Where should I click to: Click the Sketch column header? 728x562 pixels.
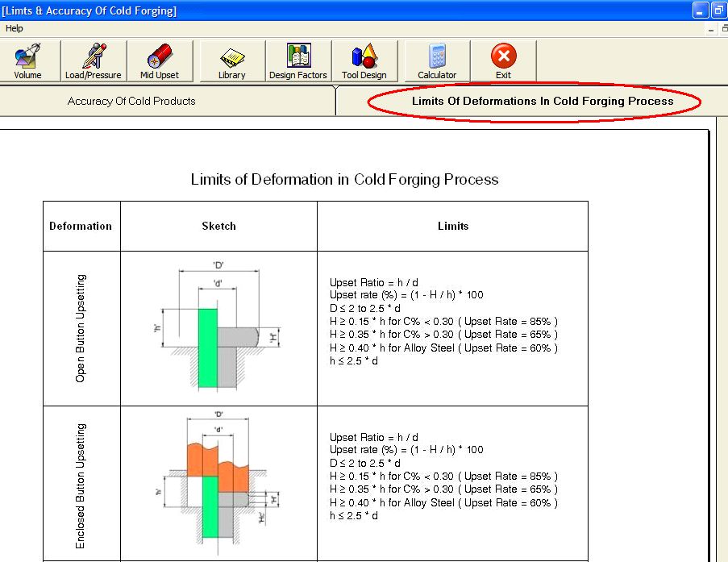(218, 226)
